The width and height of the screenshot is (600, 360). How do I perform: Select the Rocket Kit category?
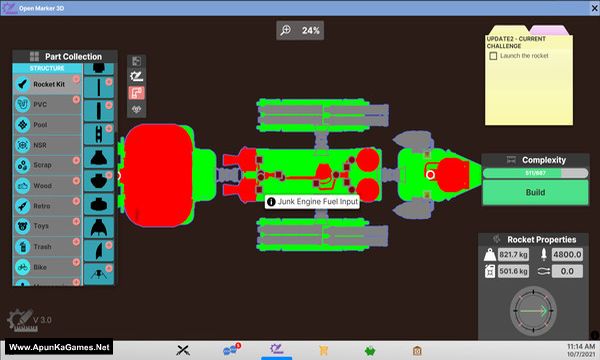(x=47, y=84)
